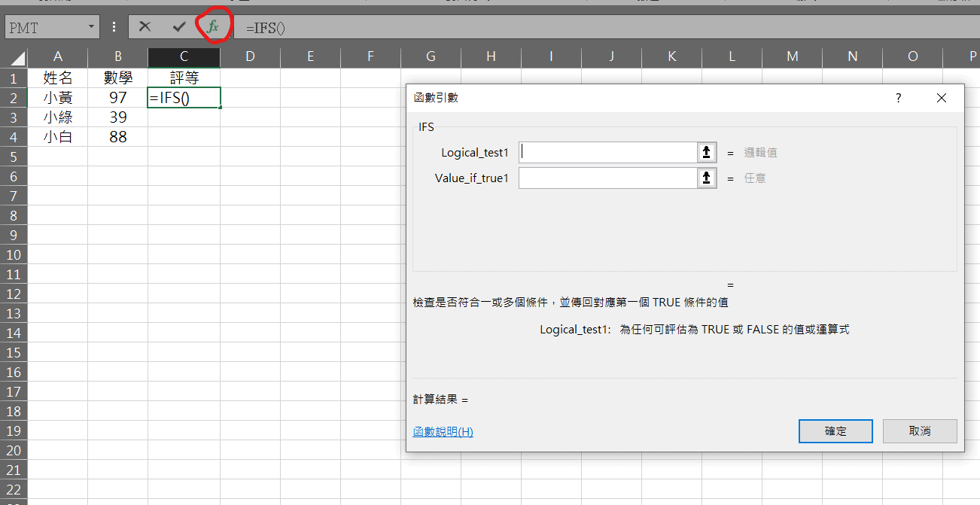The width and height of the screenshot is (980, 505).
Task: Click the X Cancel icon beside formula bar
Action: (145, 26)
